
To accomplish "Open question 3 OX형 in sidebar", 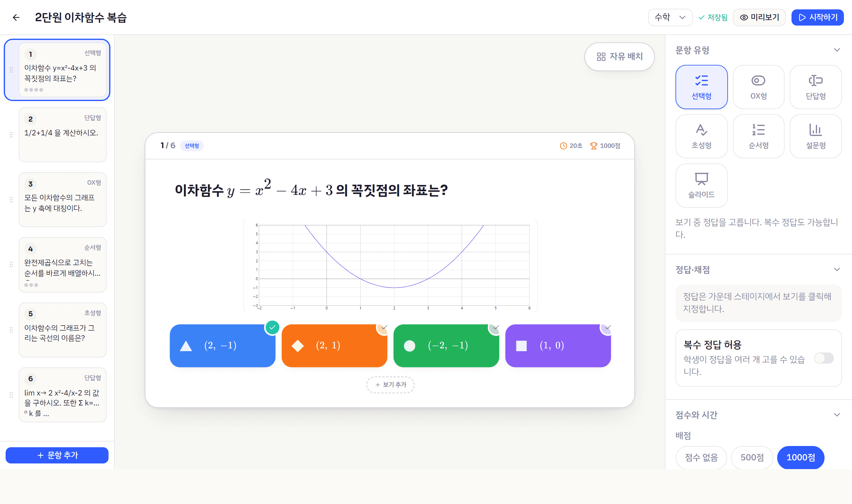I will click(62, 200).
